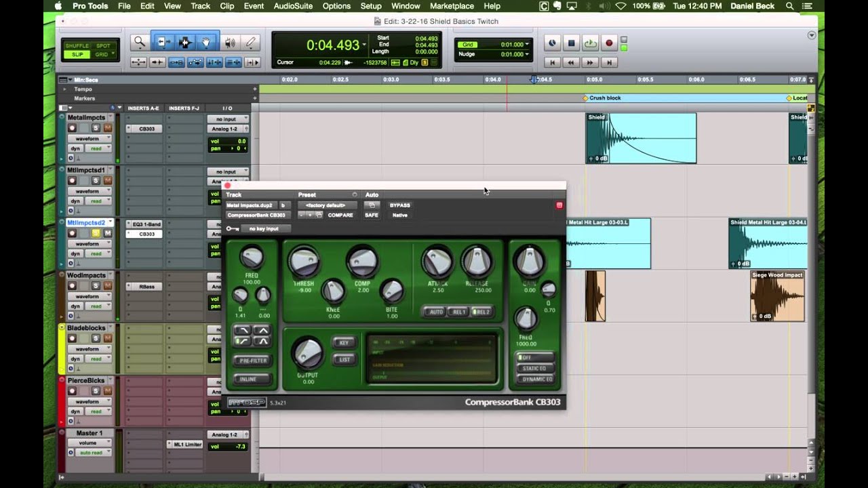Open the main counter format dropdown
Viewport: 868px width, 488px height.
tap(363, 45)
